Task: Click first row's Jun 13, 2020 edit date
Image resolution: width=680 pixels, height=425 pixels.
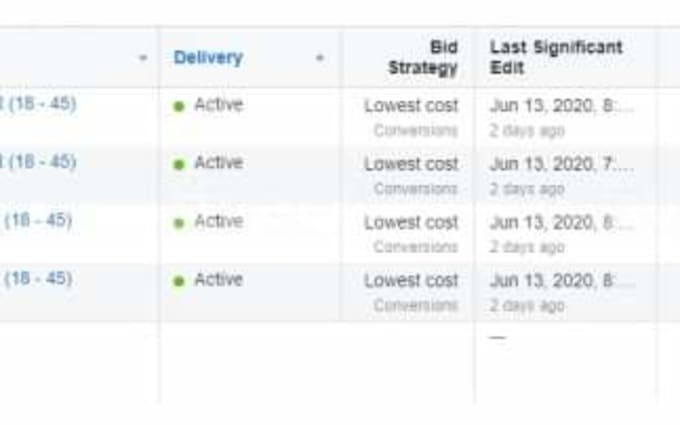Action: tap(561, 106)
